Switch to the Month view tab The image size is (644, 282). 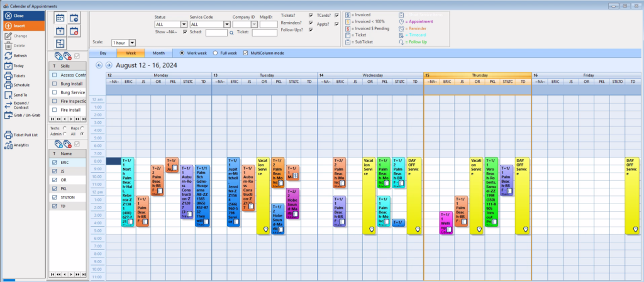click(159, 53)
